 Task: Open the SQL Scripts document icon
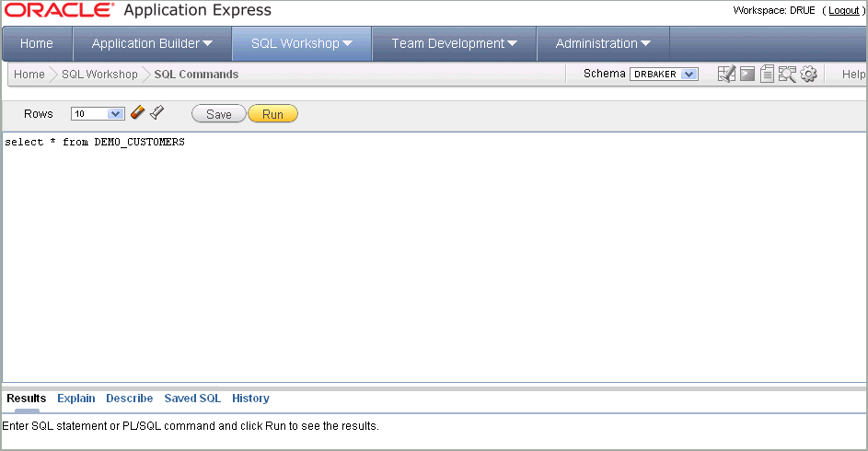point(767,75)
